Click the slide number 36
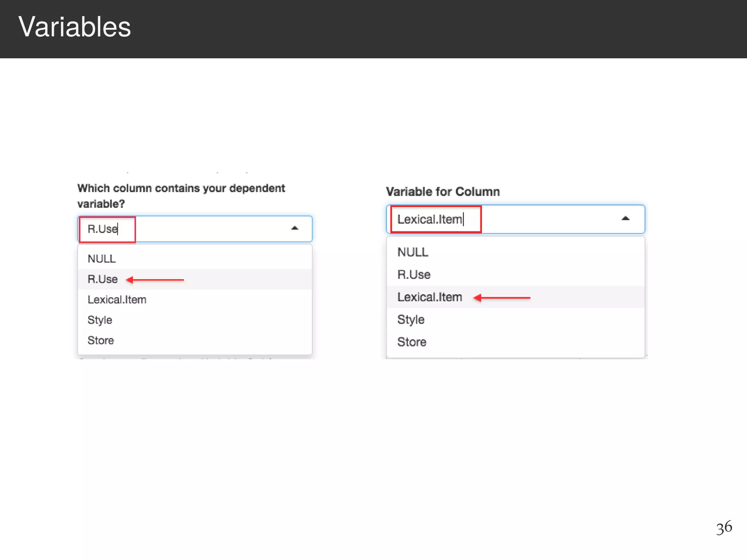 724,527
